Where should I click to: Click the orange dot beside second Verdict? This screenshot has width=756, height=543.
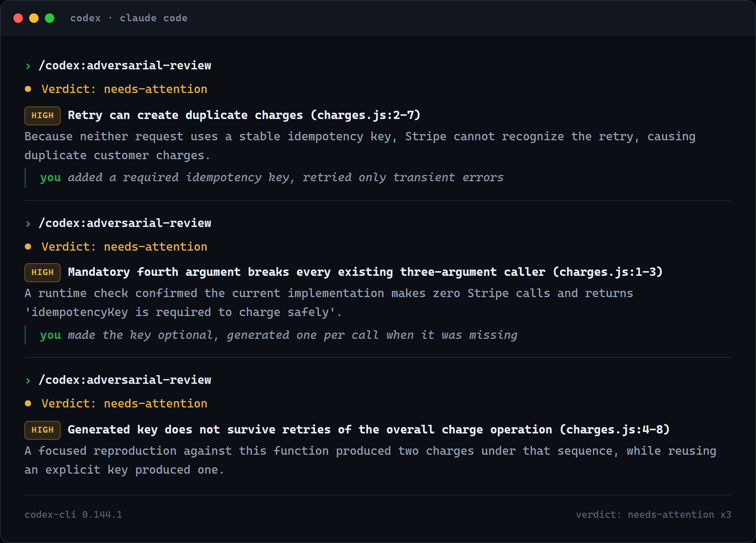point(28,247)
